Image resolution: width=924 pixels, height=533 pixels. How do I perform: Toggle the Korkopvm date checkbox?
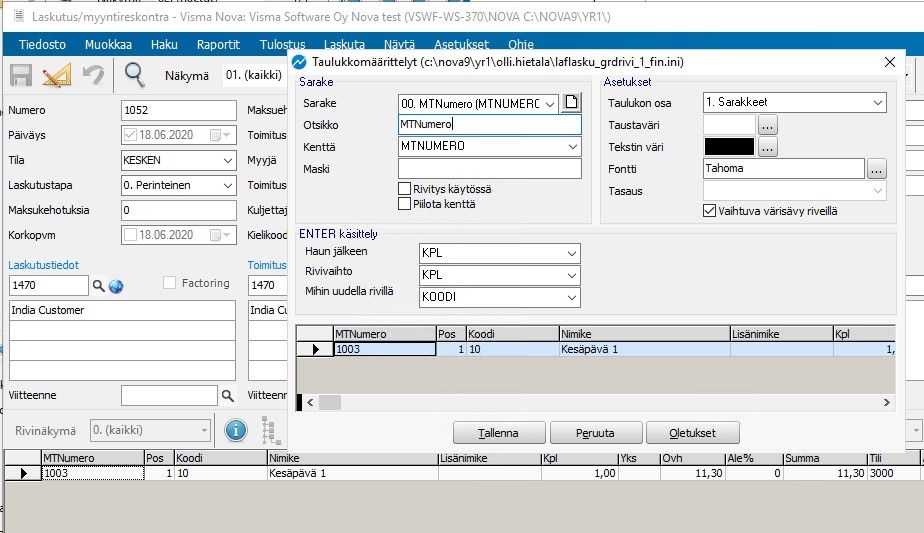[x=130, y=235]
